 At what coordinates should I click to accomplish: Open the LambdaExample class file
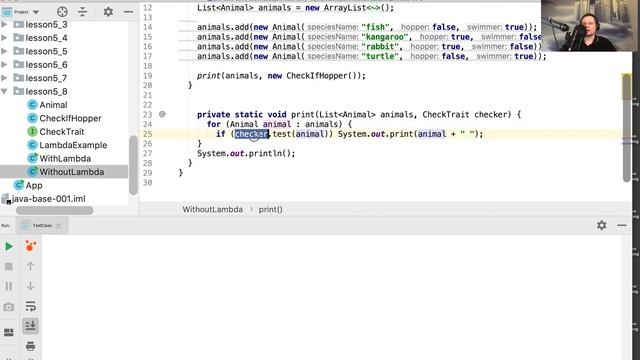click(x=73, y=145)
